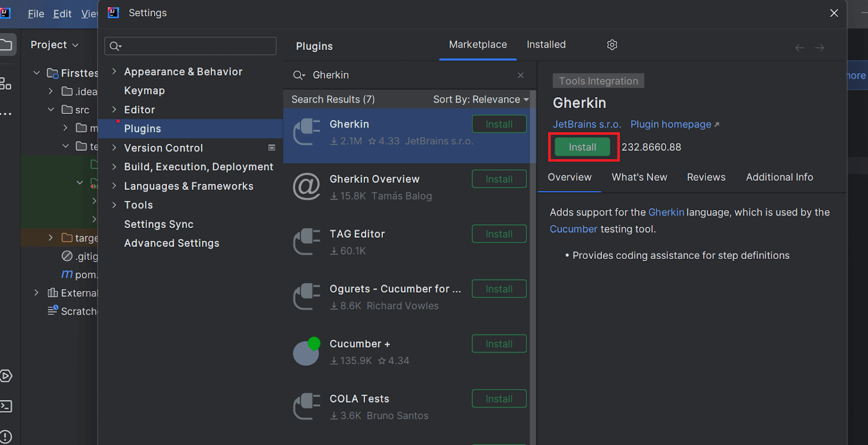Expand Version Control settings group
The image size is (868, 445).
coord(114,147)
